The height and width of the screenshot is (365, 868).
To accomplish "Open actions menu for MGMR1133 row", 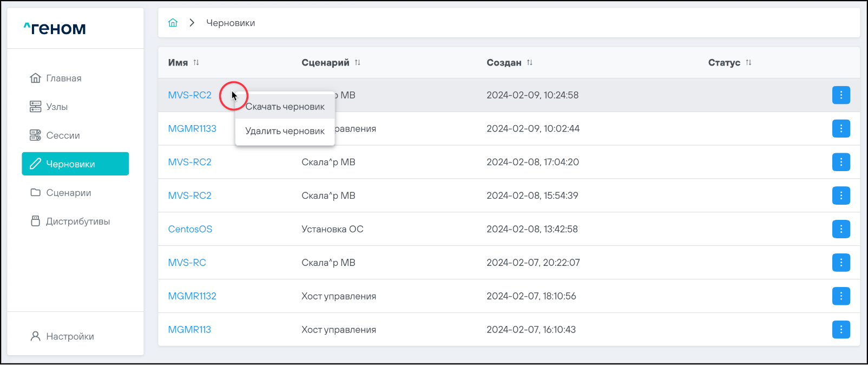I will [840, 129].
